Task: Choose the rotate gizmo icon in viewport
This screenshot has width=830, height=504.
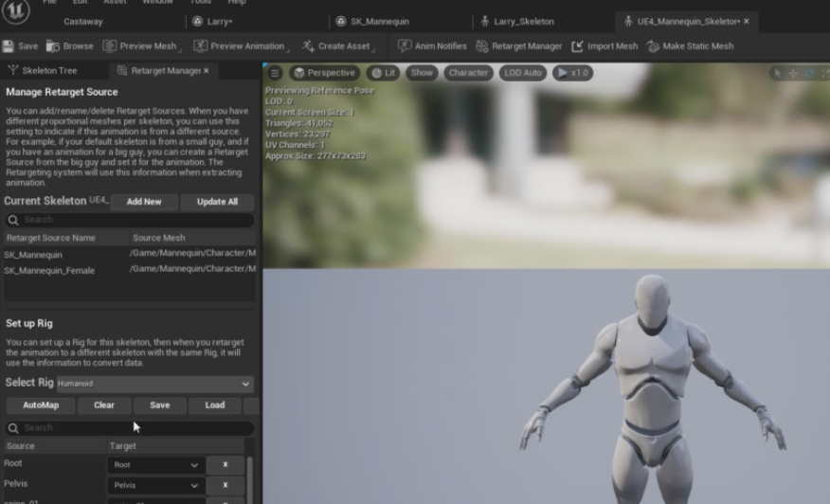Action: tap(809, 74)
